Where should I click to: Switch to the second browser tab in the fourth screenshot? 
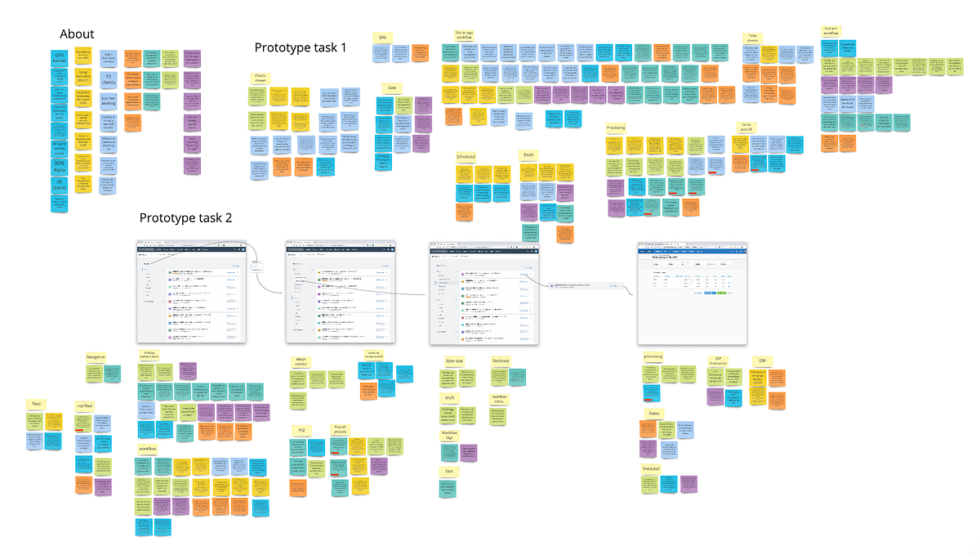[675, 244]
